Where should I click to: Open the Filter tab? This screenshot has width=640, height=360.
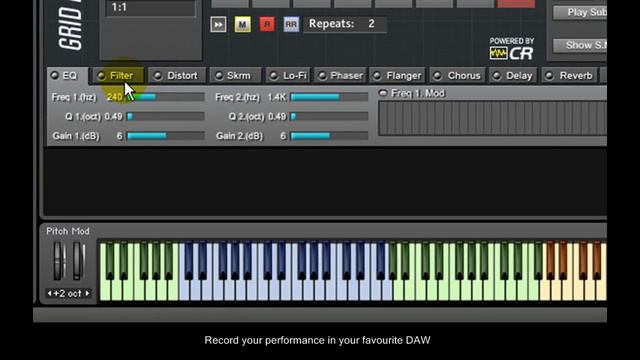click(x=119, y=76)
